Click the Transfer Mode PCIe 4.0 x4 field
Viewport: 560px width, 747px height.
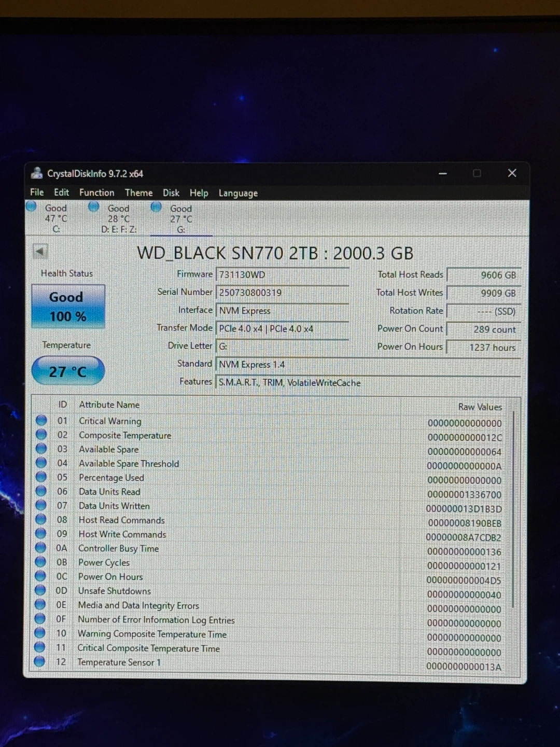click(x=283, y=328)
